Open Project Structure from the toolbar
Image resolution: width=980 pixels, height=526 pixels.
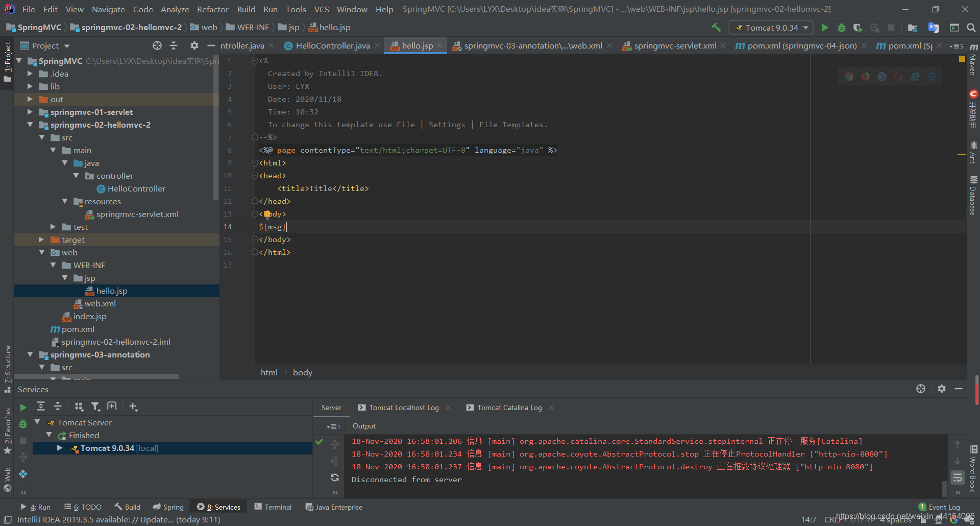[x=913, y=28]
